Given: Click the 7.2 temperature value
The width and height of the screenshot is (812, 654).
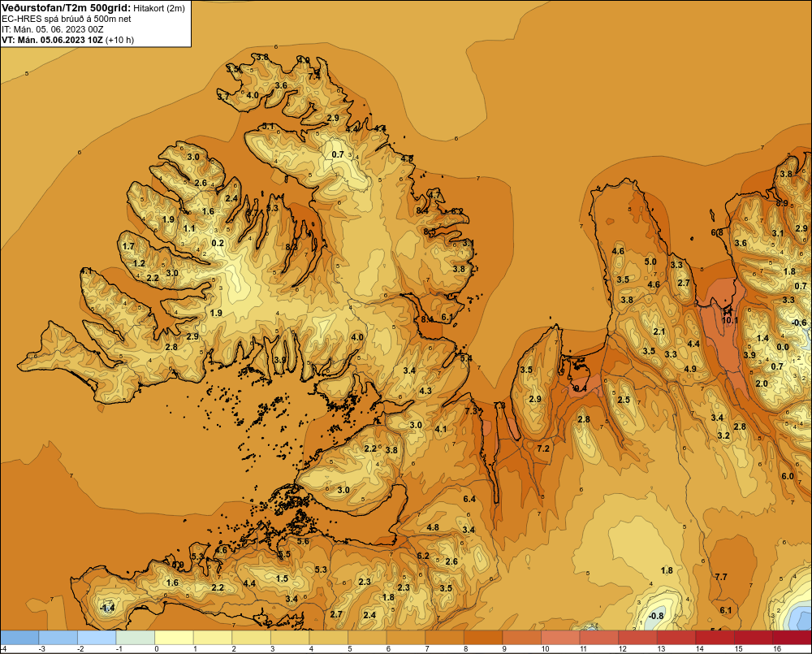Looking at the screenshot, I should (x=543, y=448).
